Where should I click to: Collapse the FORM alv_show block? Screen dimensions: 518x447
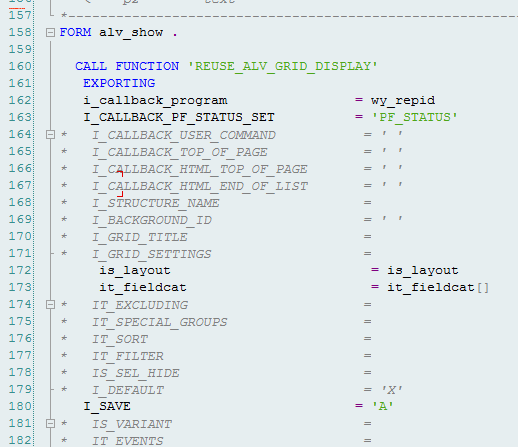(50, 33)
